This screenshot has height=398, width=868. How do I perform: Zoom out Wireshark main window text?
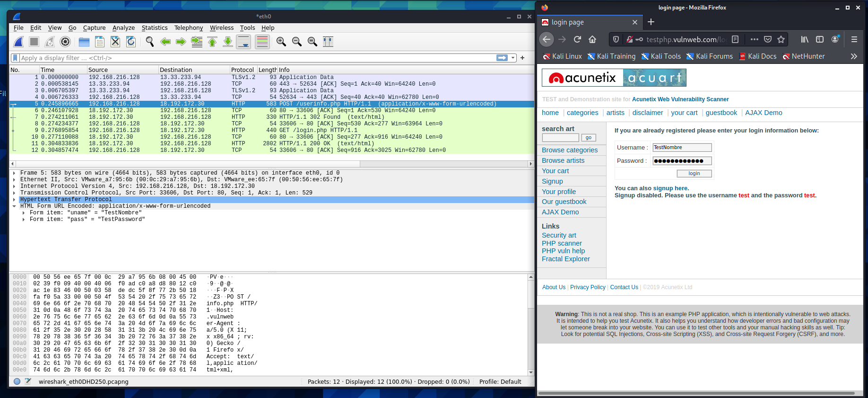[297, 42]
